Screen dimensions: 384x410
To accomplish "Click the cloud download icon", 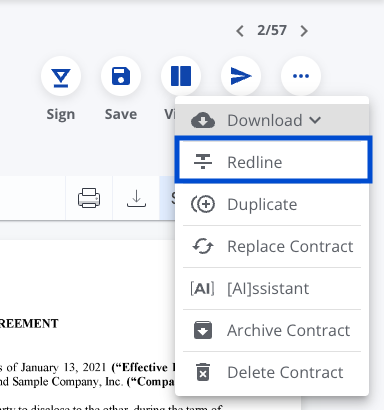I will [203, 120].
